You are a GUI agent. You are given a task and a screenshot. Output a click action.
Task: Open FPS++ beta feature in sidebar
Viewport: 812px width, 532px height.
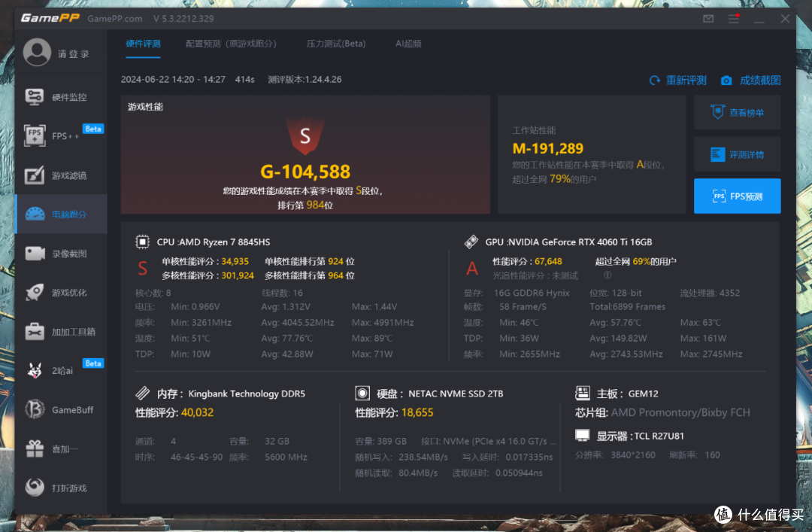pyautogui.click(x=61, y=136)
